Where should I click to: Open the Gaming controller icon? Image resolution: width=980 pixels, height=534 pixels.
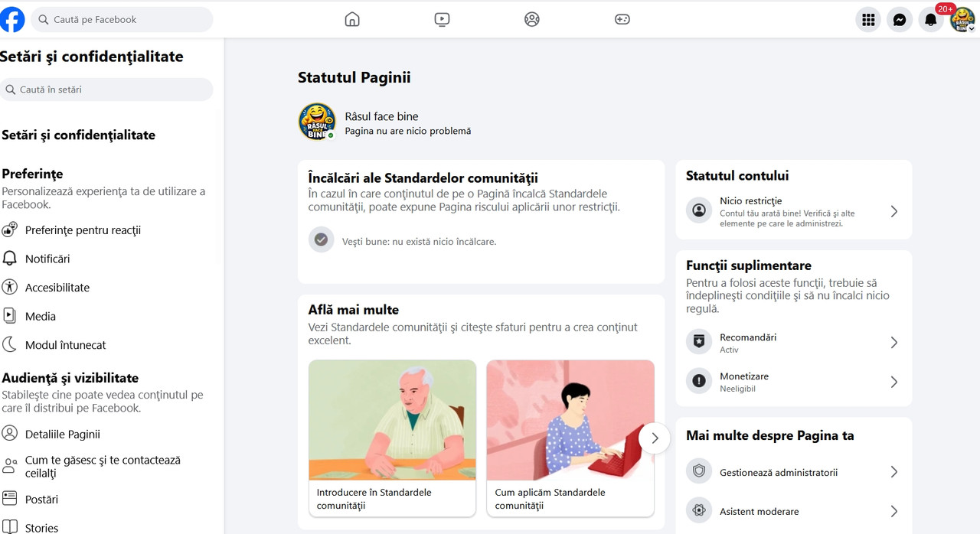[x=622, y=19]
